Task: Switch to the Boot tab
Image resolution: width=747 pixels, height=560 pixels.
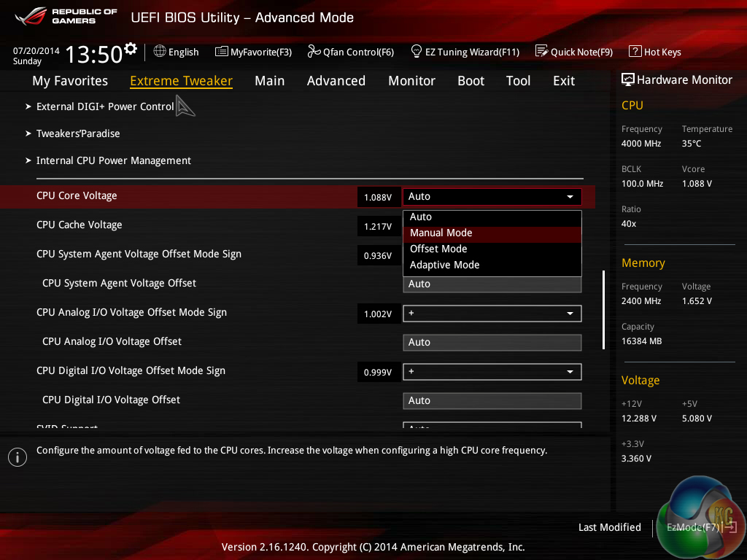Action: point(471,81)
